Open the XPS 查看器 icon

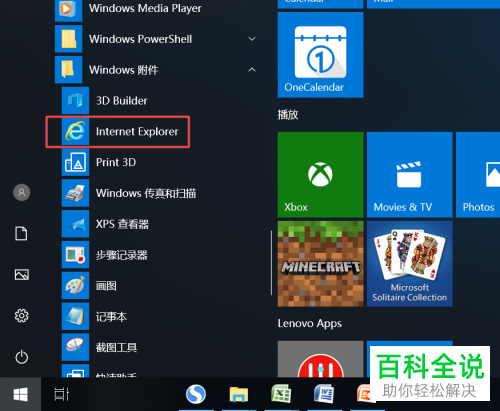pyautogui.click(x=75, y=224)
